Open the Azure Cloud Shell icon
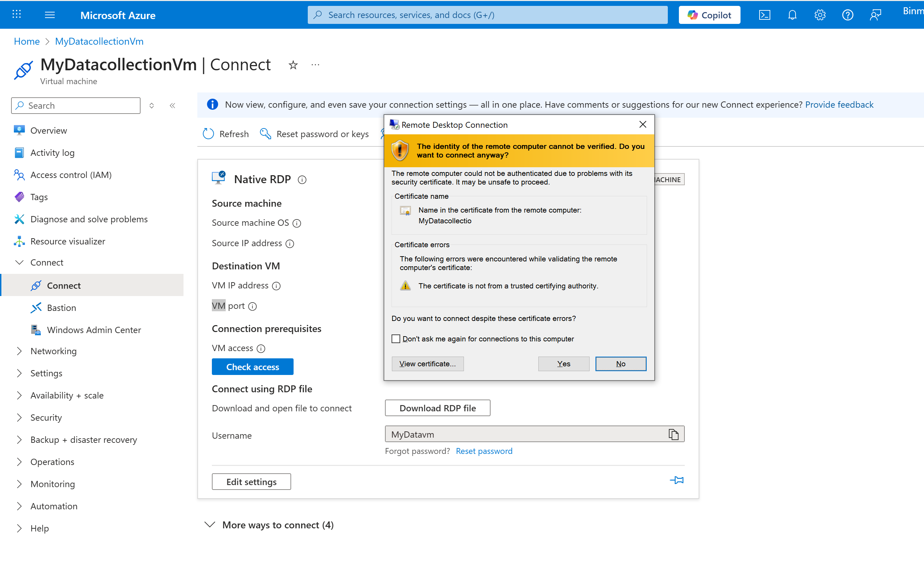Viewport: 924px width, 564px height. [x=764, y=15]
